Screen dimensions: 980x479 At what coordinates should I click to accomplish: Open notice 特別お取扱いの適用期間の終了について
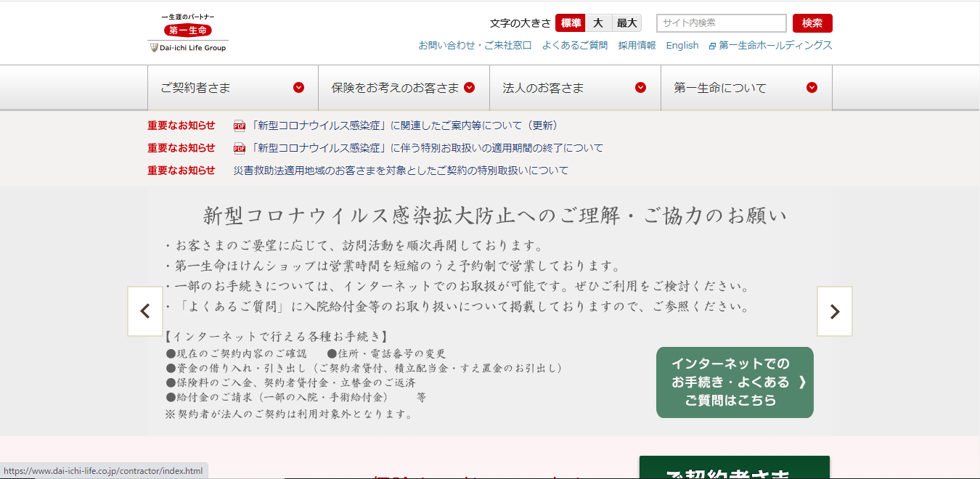click(426, 148)
